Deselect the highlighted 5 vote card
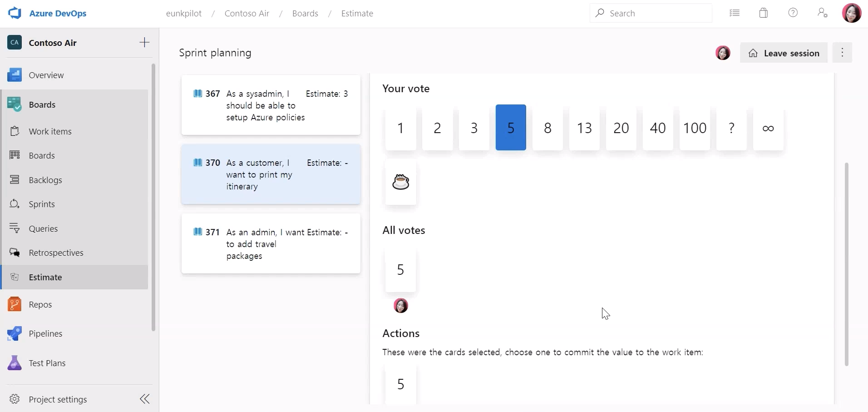This screenshot has width=868, height=412. tap(511, 128)
